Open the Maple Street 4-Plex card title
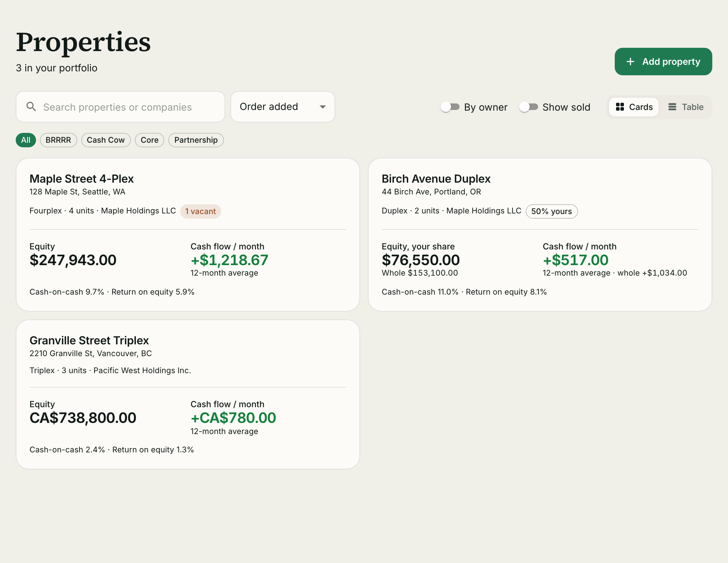This screenshot has height=563, width=728. (82, 179)
